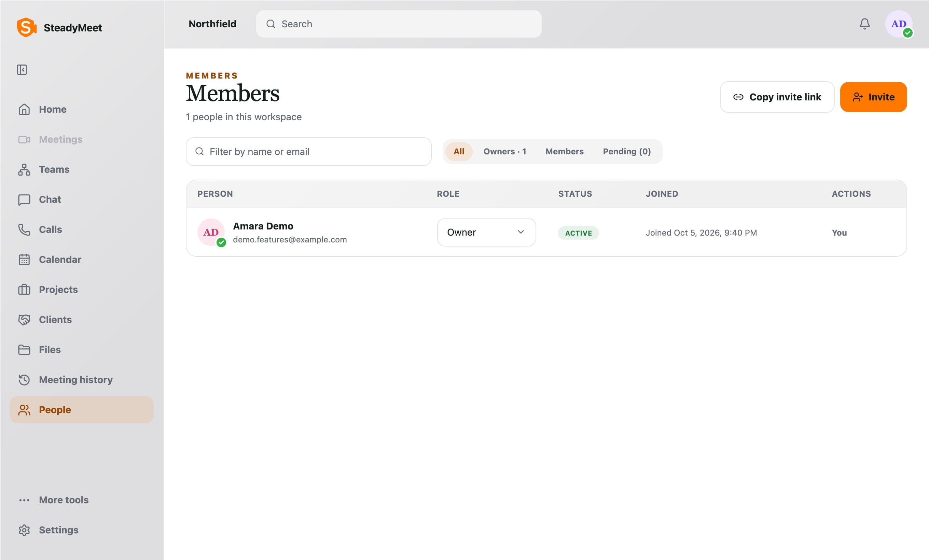Open notifications bell icon
The height and width of the screenshot is (560, 929).
click(x=864, y=24)
